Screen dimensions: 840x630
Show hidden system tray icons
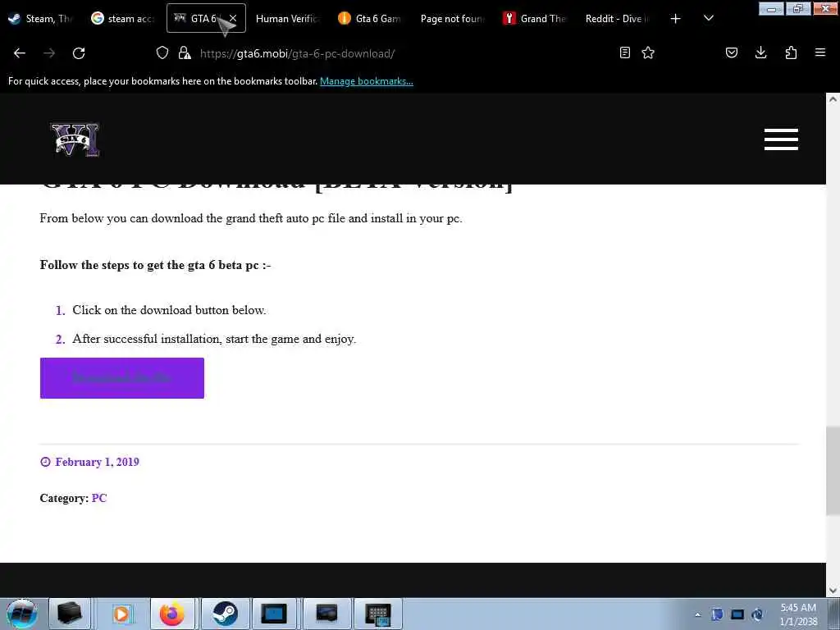(697, 614)
